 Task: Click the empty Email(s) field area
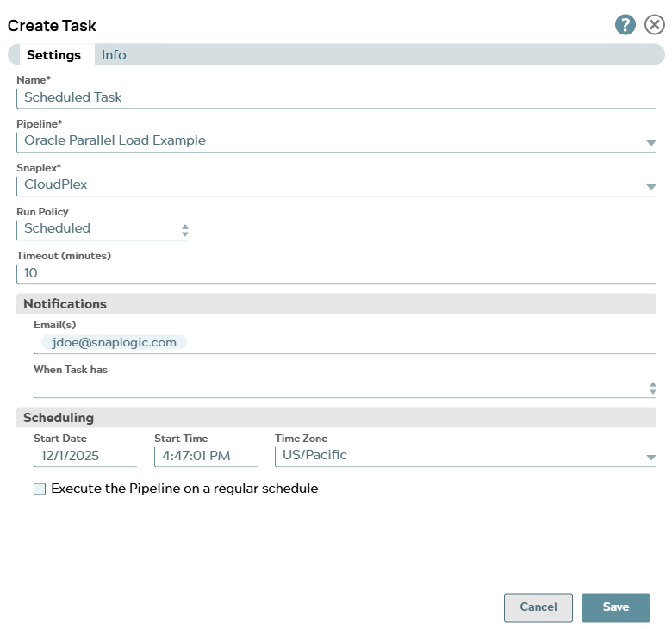[422, 343]
